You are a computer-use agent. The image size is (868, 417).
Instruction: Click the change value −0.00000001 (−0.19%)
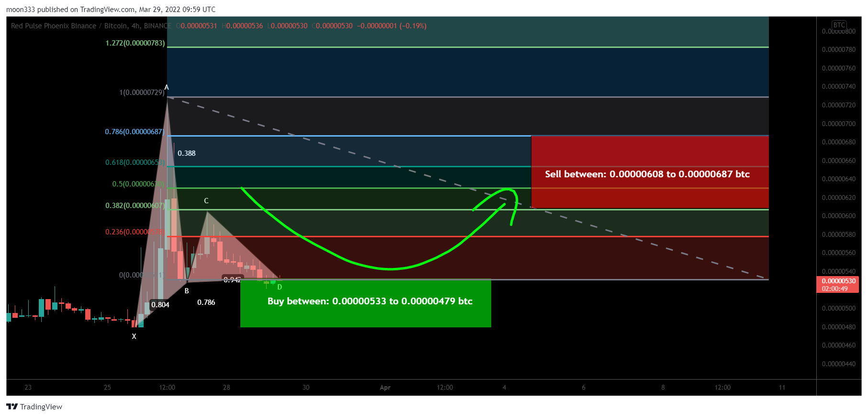392,26
